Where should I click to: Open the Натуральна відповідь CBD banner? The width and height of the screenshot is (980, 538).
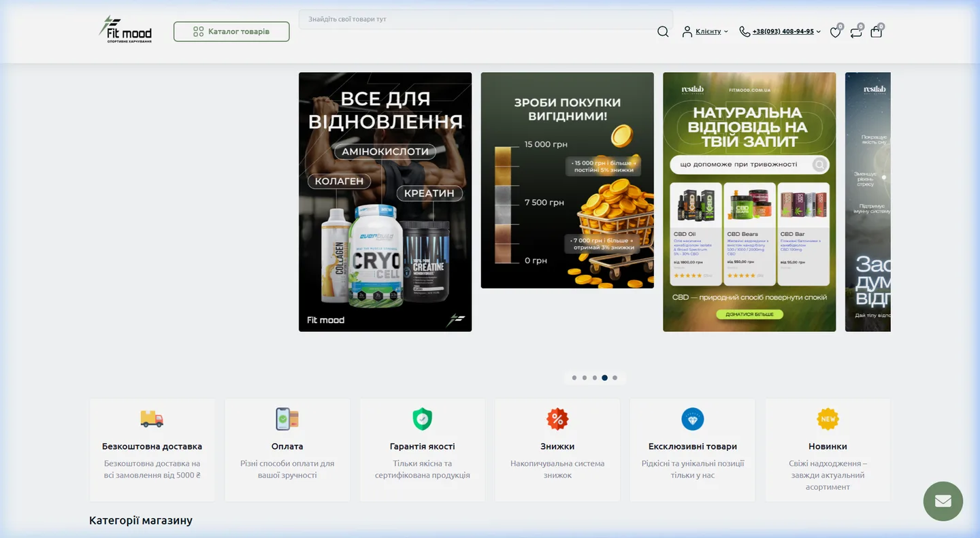click(x=749, y=202)
